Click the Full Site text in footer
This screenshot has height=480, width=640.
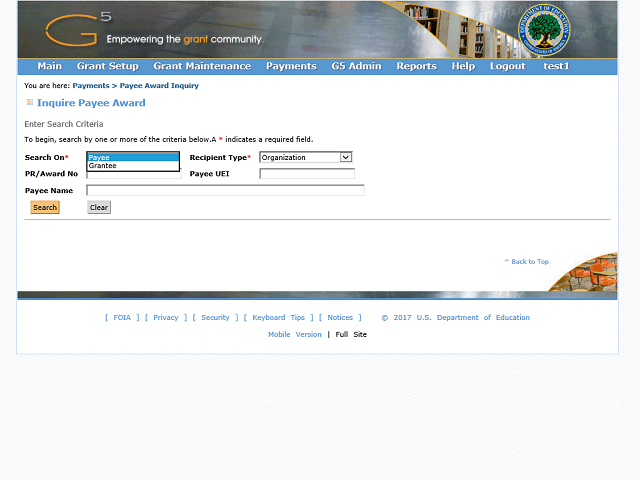click(x=351, y=335)
